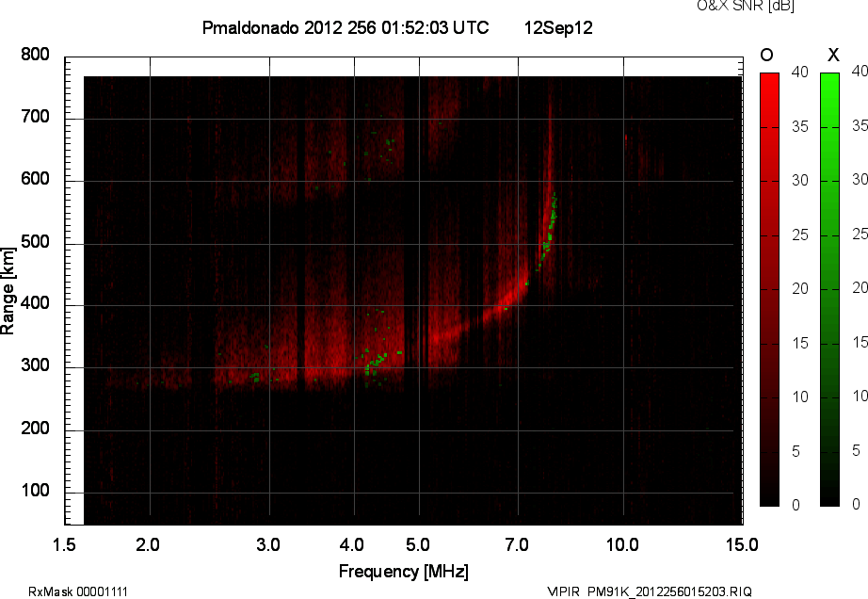Image resolution: width=868 pixels, height=599 pixels.
Task: Click the 0 dB label on the O scale
Action: point(796,505)
